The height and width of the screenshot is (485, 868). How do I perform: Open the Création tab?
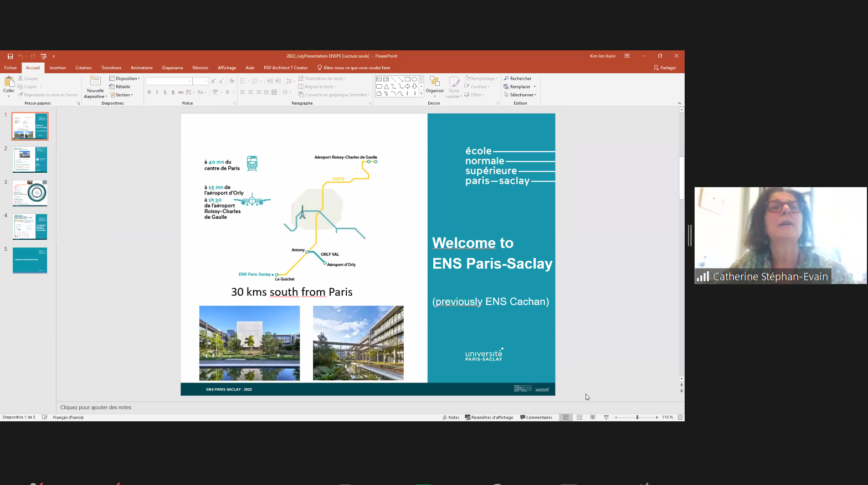[84, 68]
